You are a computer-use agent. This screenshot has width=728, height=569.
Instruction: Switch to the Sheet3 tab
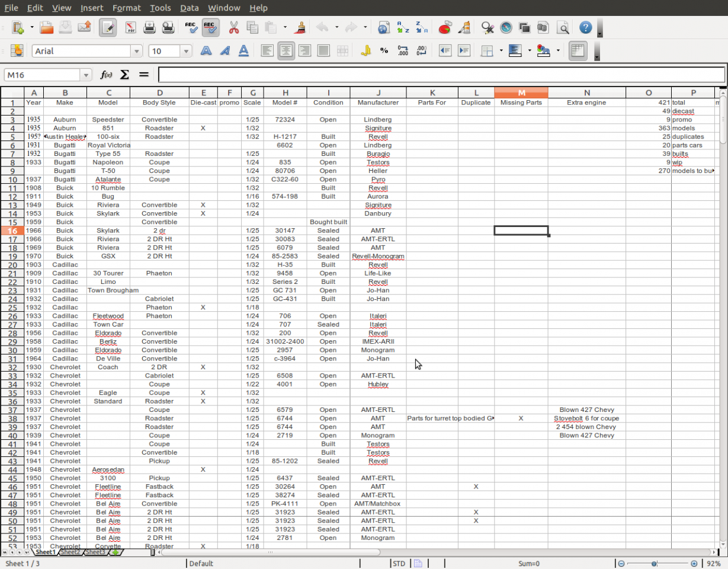point(95,552)
